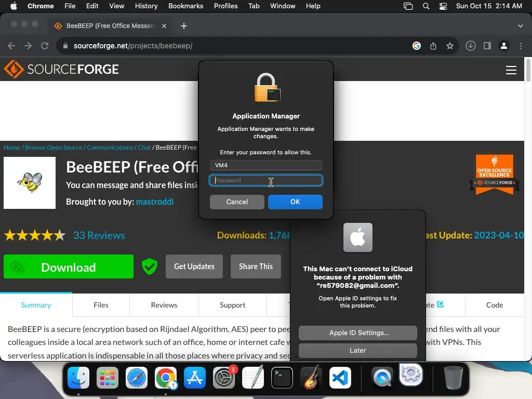Open the File menu
This screenshot has height=399, width=532.
(70, 6)
